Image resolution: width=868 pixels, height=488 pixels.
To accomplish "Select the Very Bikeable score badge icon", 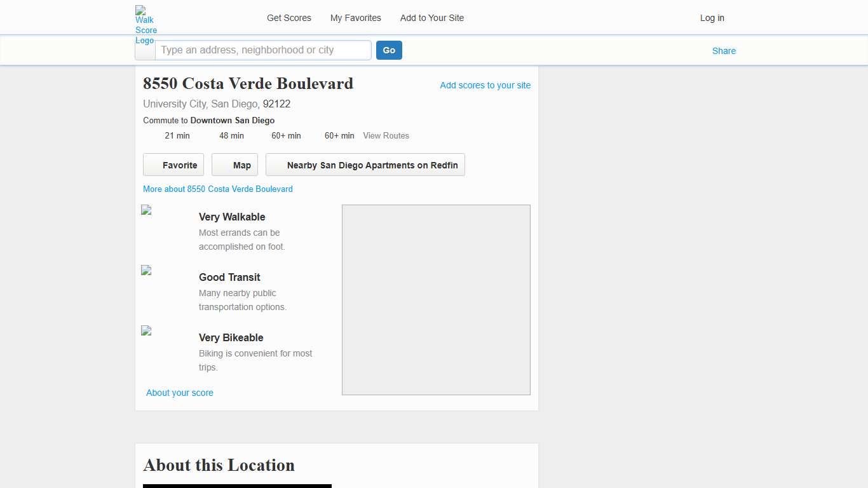I will (146, 330).
